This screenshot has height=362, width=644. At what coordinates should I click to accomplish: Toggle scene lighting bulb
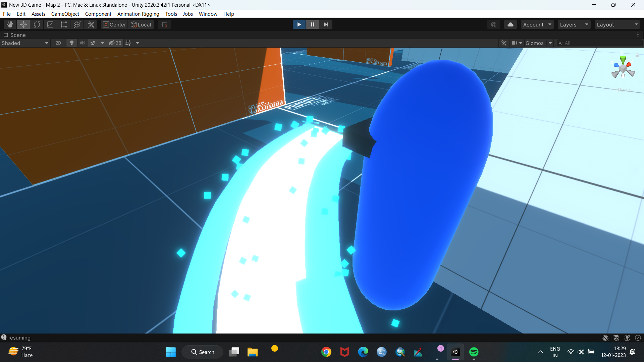tap(71, 43)
